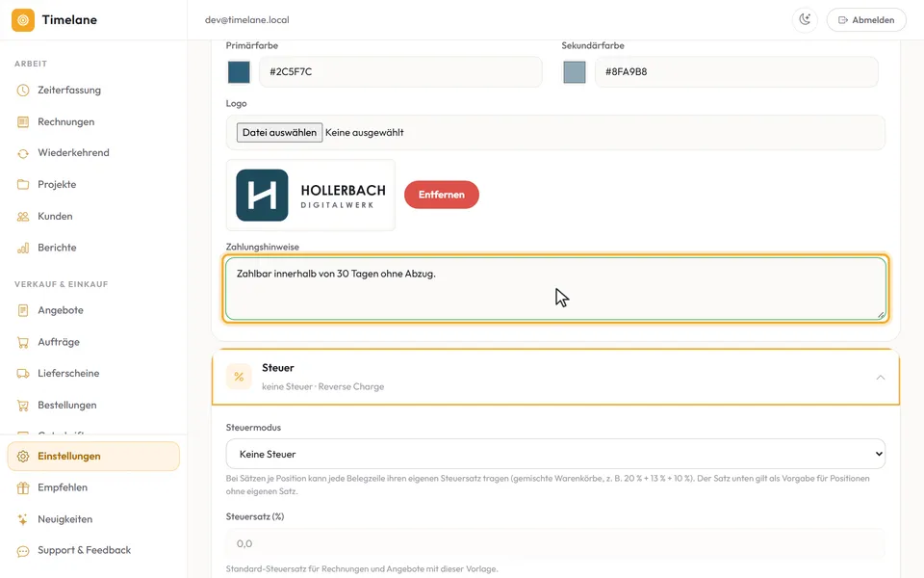Click the Timelane logo icon

click(x=23, y=20)
